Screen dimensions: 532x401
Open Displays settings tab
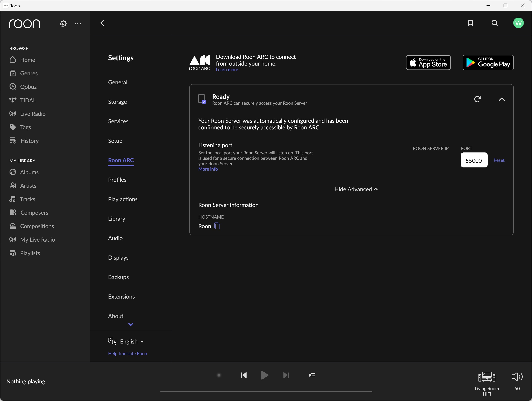[118, 258]
